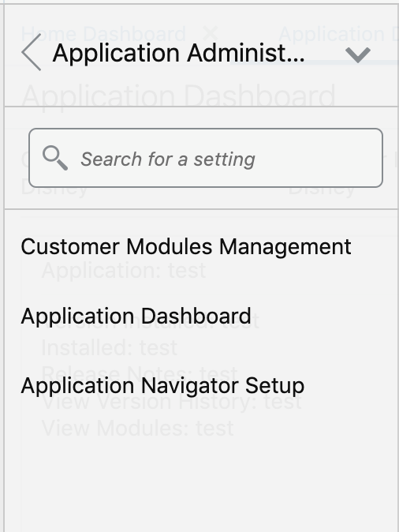
Task: Open Application Navigator Setup
Action: (x=162, y=386)
